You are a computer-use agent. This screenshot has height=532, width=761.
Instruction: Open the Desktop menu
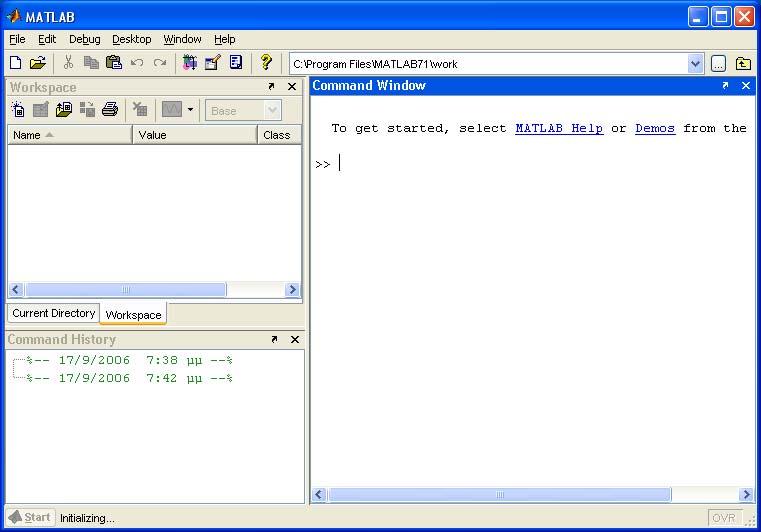coord(132,39)
